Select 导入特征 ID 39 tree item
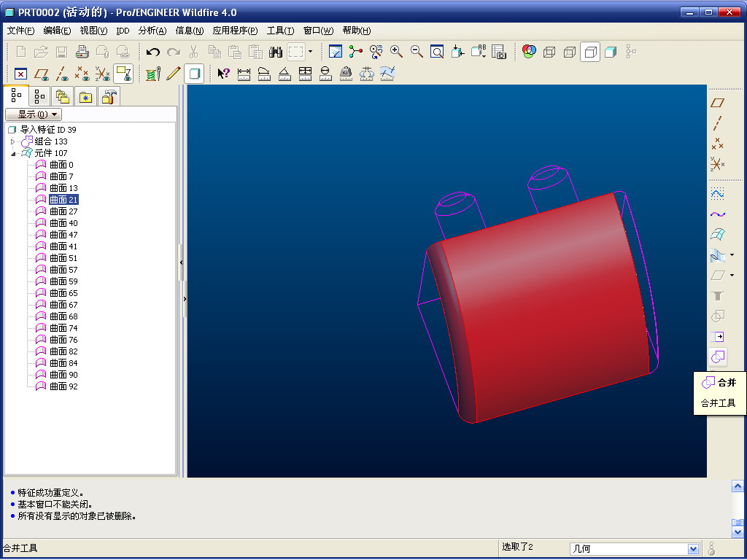Image resolution: width=747 pixels, height=560 pixels. coord(48,130)
